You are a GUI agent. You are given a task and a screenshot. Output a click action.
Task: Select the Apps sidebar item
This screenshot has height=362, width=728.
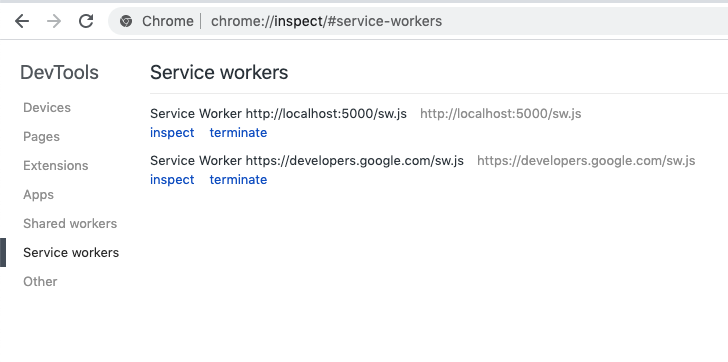point(39,194)
